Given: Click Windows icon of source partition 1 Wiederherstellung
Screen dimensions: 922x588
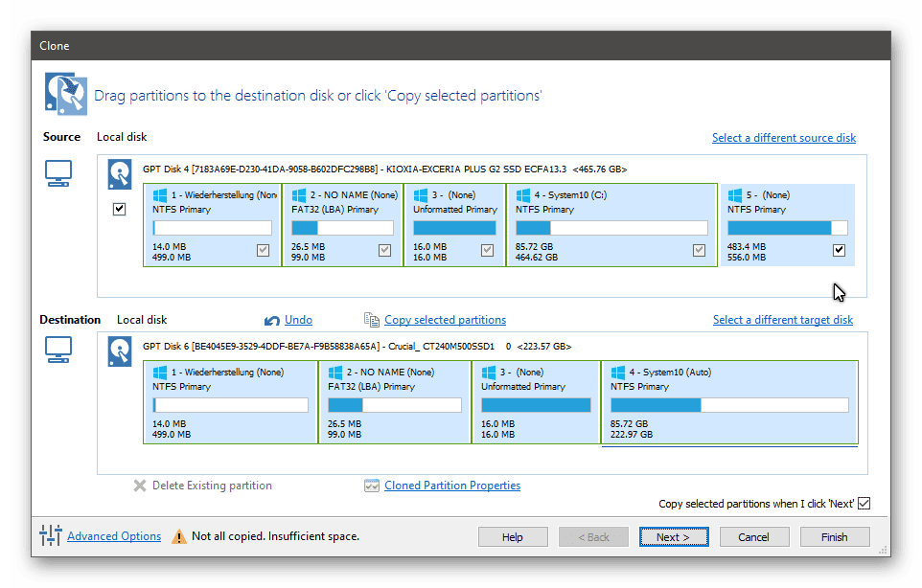Looking at the screenshot, I should pos(159,195).
